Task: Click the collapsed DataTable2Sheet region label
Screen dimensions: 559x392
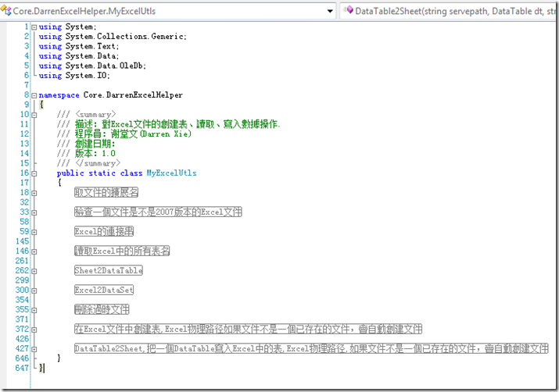Action: click(311, 348)
